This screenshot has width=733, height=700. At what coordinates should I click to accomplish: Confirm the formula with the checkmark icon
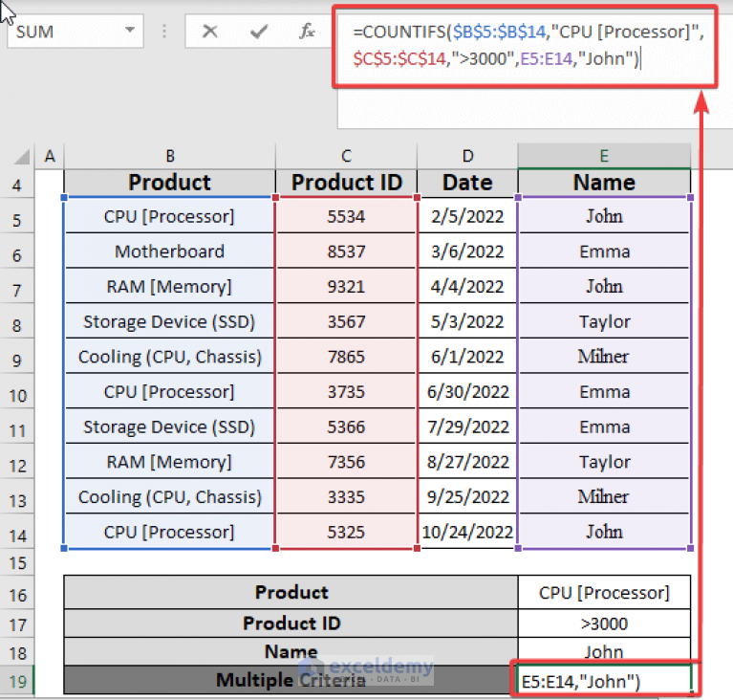point(259,32)
